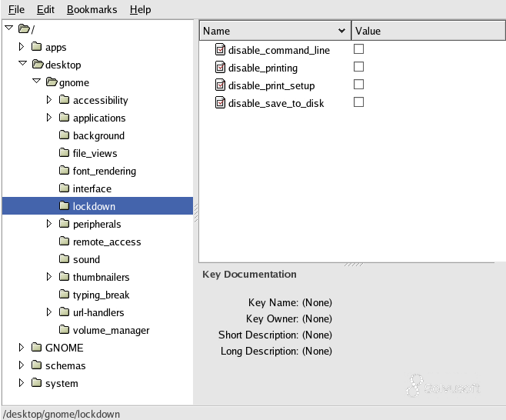Click the background folder icon
The image size is (506, 420).
(x=65, y=135)
